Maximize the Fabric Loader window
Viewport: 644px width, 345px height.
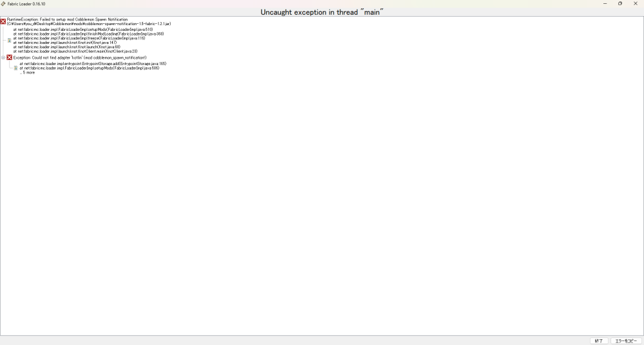click(x=620, y=4)
